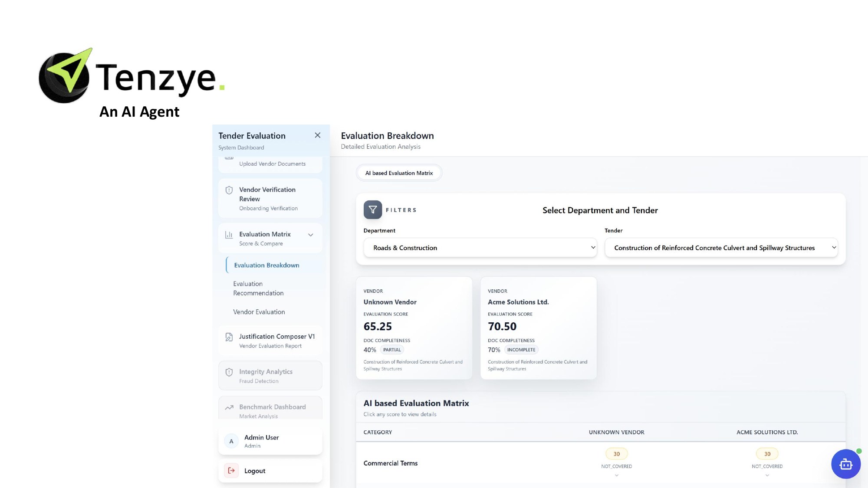The width and height of the screenshot is (868, 488).
Task: Collapse the Evaluation Matrix chevron
Action: [x=311, y=235]
